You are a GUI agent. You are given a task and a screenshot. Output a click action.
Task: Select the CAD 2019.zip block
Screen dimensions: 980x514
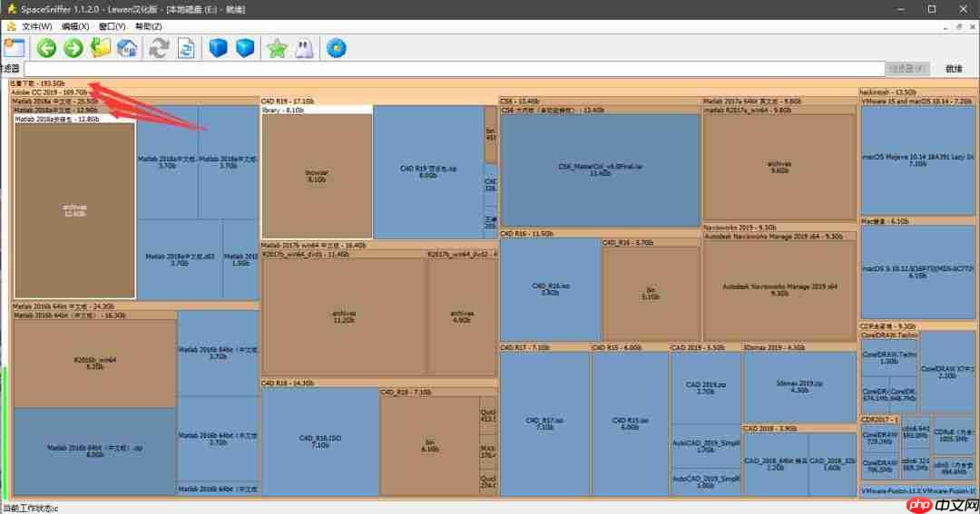click(x=706, y=389)
